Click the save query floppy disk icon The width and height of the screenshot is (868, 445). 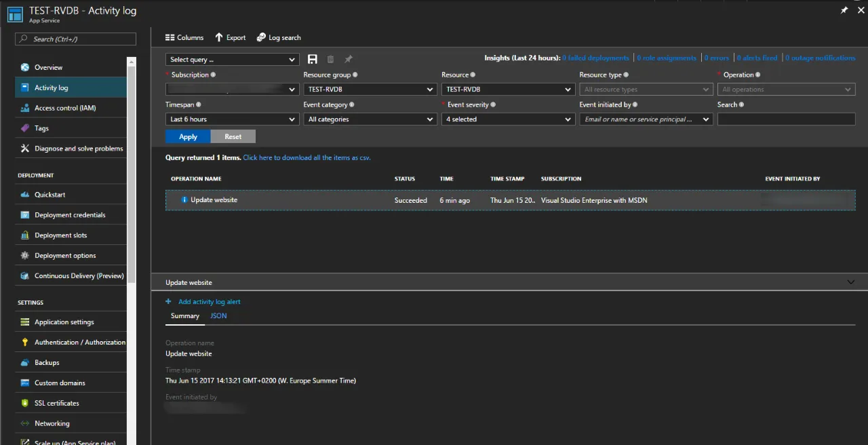click(x=313, y=60)
